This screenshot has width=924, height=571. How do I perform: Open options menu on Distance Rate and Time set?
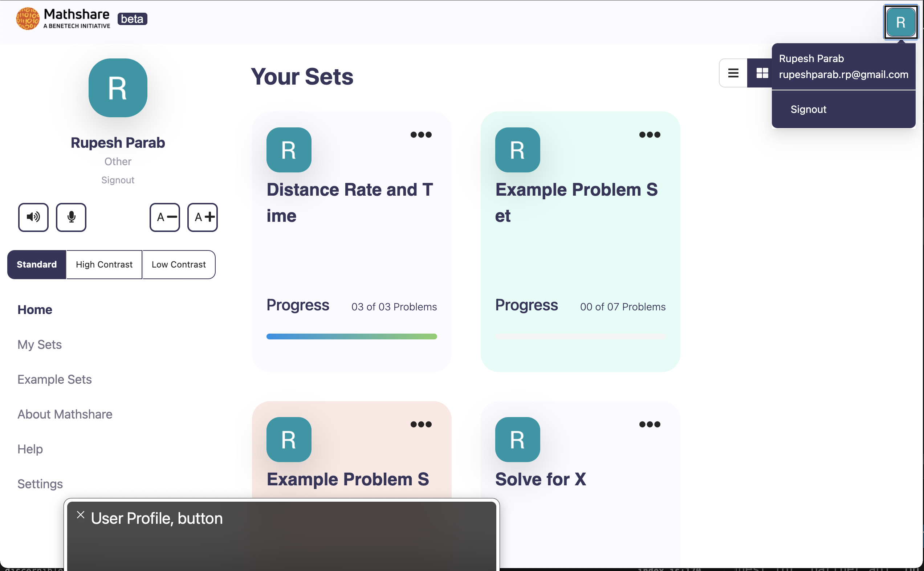(x=421, y=135)
